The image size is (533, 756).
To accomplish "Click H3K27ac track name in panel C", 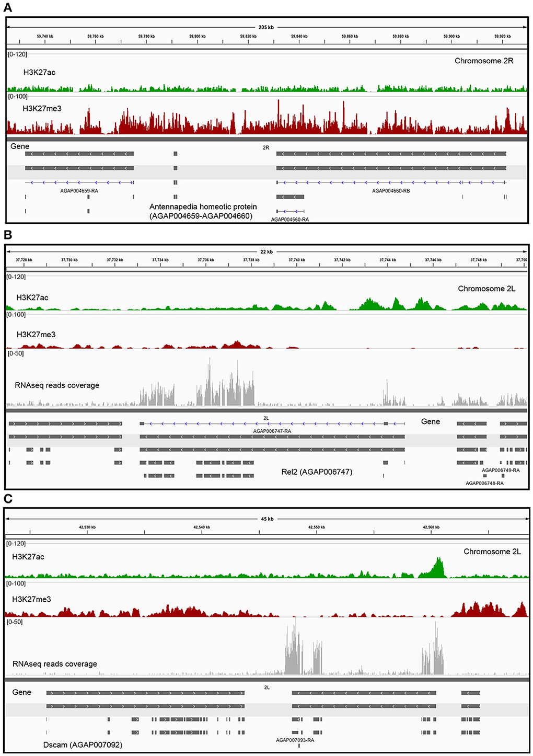I will tap(28, 557).
